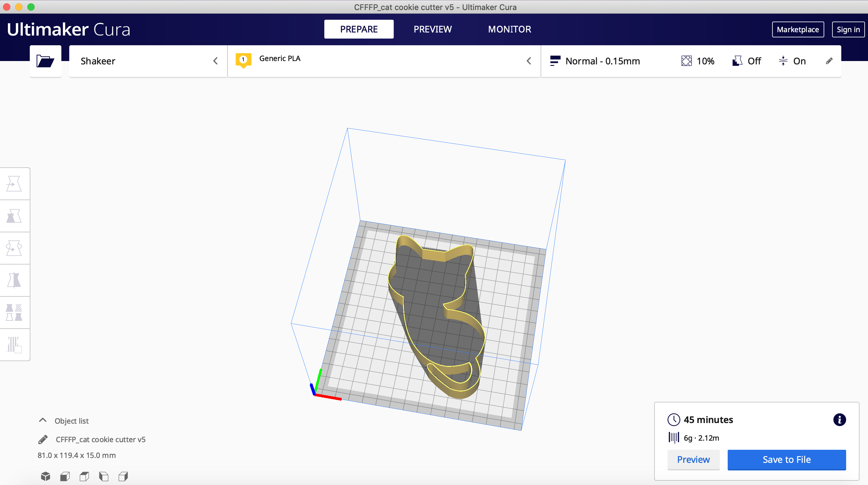Switch to the MONITOR stage
The width and height of the screenshot is (868, 485).
click(x=510, y=29)
